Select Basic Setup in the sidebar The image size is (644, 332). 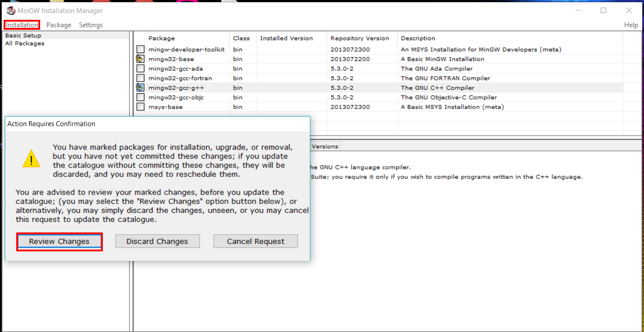[x=23, y=35]
